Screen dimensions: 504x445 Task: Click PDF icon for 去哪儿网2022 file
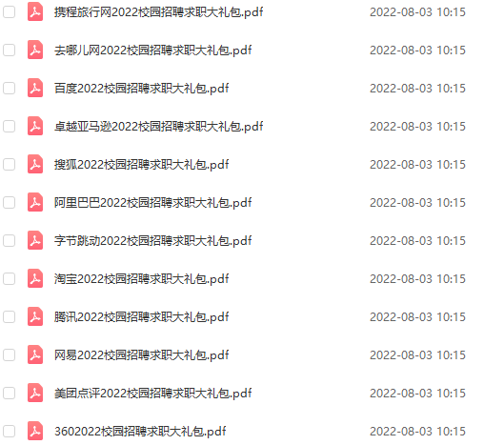tap(35, 50)
